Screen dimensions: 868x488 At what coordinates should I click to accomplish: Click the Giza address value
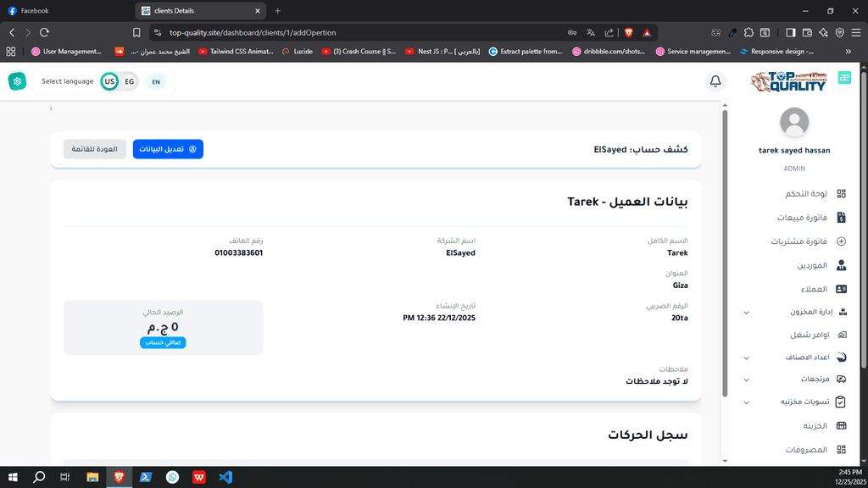pyautogui.click(x=681, y=286)
